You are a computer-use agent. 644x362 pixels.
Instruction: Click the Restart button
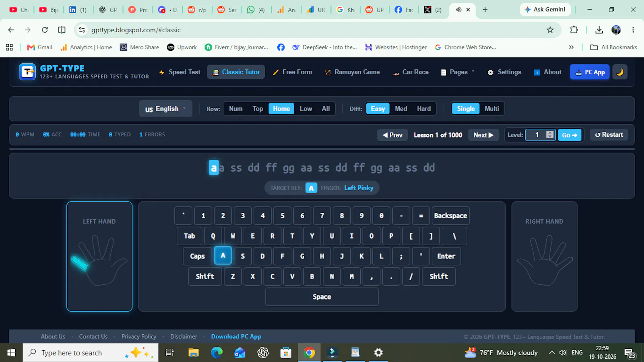pyautogui.click(x=609, y=135)
